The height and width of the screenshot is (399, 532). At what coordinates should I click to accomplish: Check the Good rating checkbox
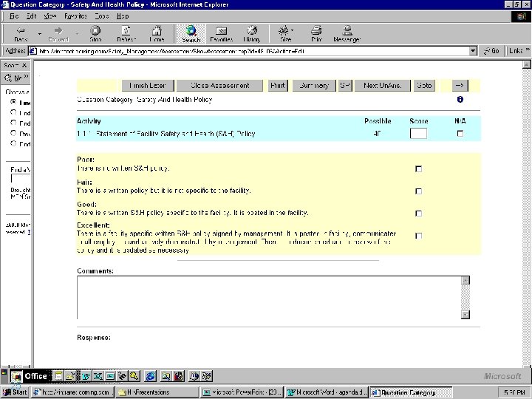pos(419,214)
